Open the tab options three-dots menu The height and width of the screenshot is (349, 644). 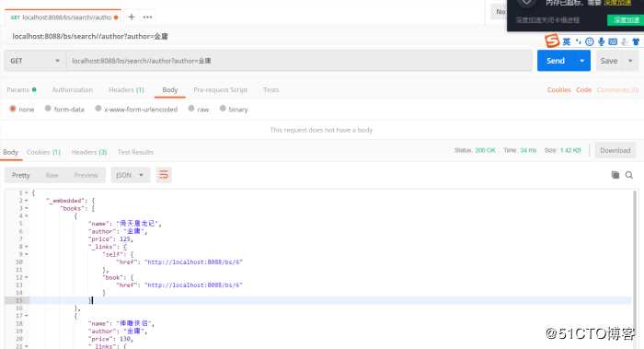tap(147, 17)
